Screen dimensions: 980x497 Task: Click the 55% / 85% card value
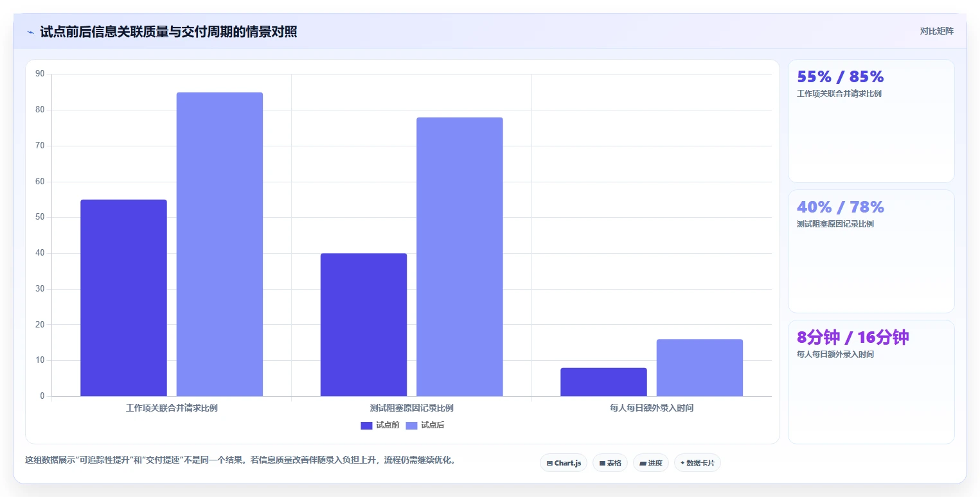point(841,77)
